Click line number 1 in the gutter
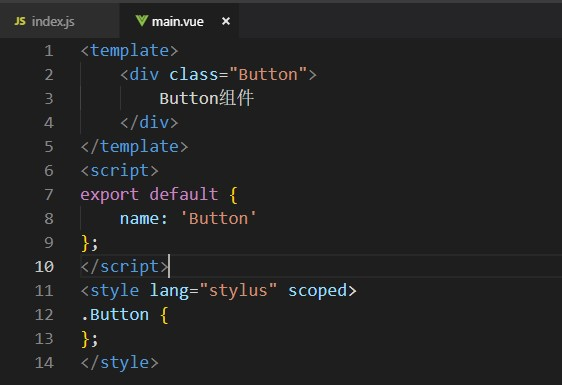The height and width of the screenshot is (385, 562). pyautogui.click(x=49, y=51)
